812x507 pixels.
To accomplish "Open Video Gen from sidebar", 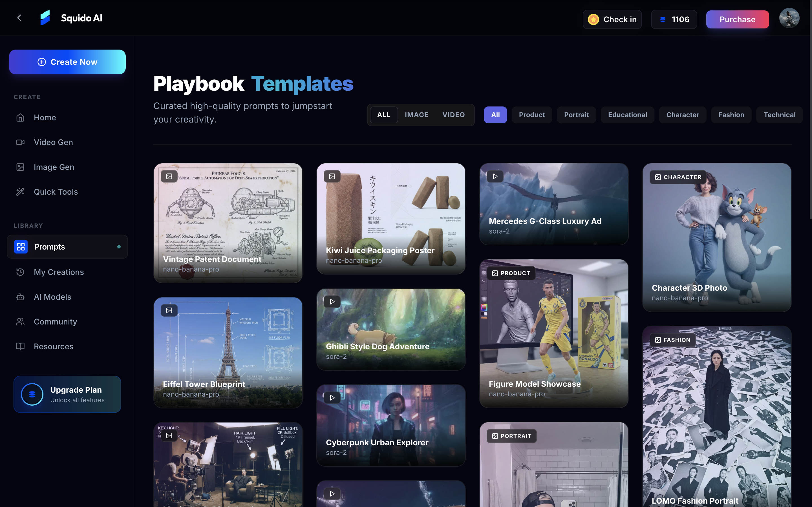I will click(53, 142).
